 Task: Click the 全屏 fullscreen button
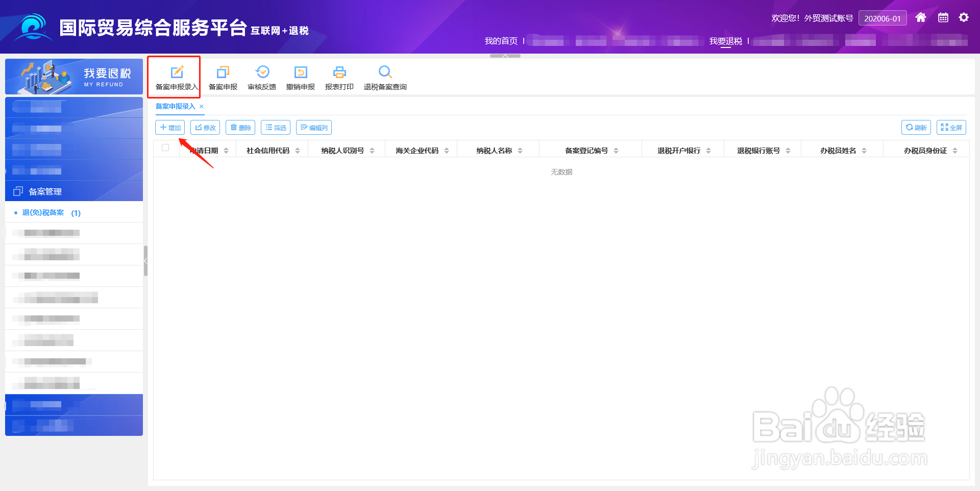[951, 128]
